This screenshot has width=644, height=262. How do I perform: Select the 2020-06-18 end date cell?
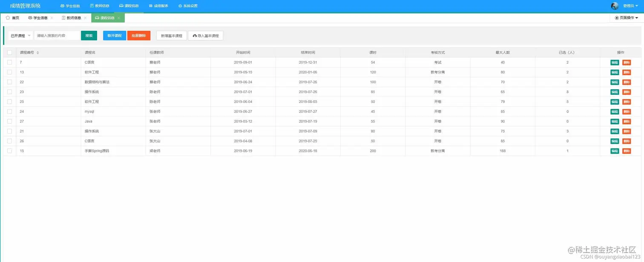tap(308, 151)
